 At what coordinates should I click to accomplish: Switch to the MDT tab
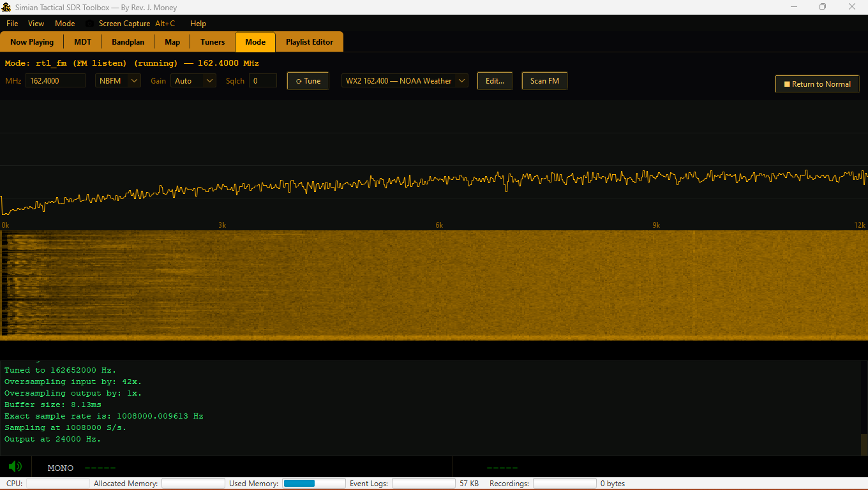tap(83, 42)
